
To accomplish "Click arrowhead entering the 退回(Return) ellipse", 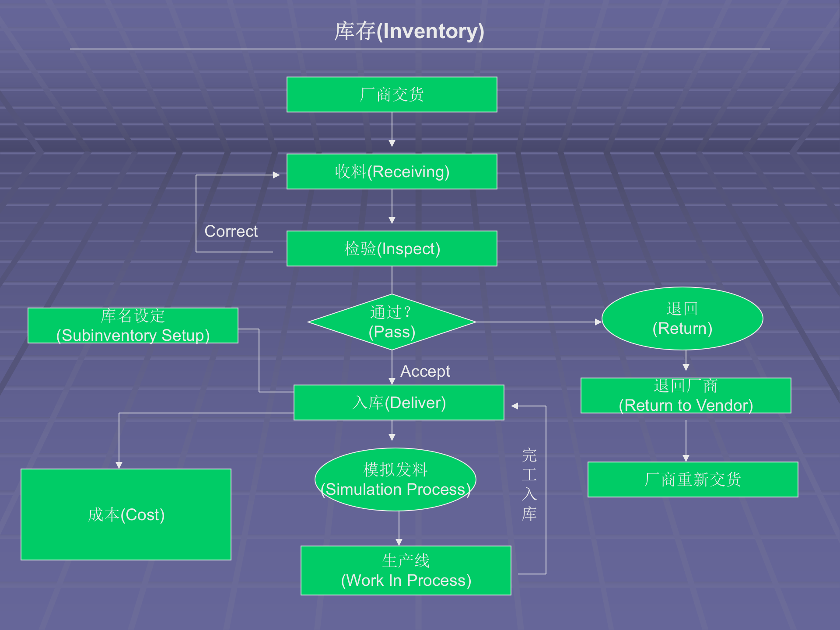I will click(x=598, y=322).
